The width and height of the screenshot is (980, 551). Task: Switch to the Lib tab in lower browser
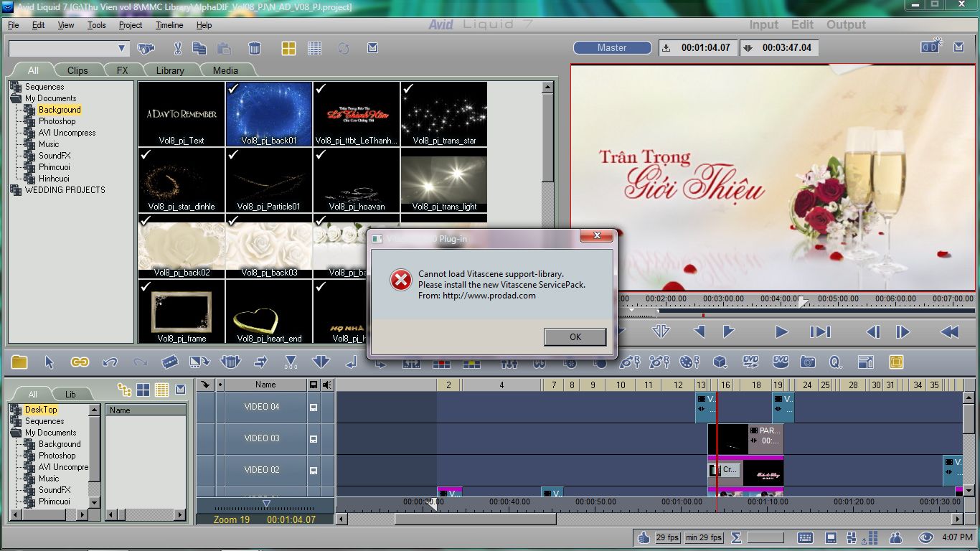click(70, 394)
